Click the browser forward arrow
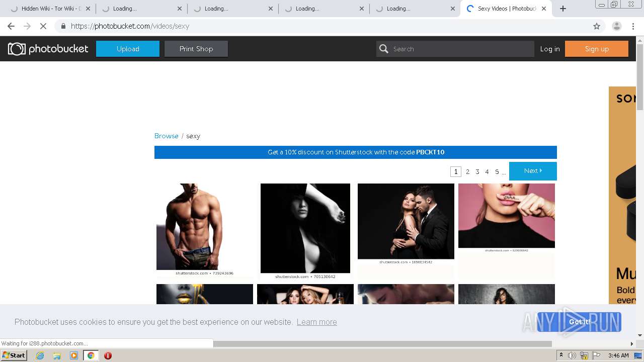644x362 pixels. (27, 26)
